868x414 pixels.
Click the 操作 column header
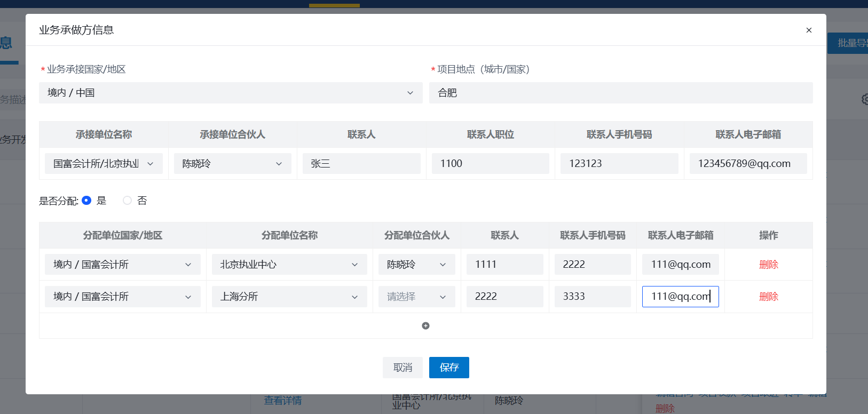click(x=769, y=235)
